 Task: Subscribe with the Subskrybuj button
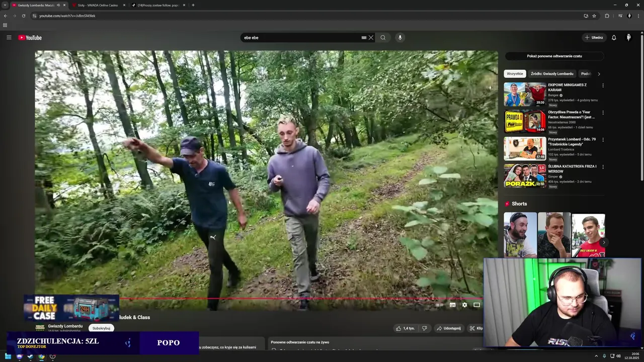click(101, 328)
